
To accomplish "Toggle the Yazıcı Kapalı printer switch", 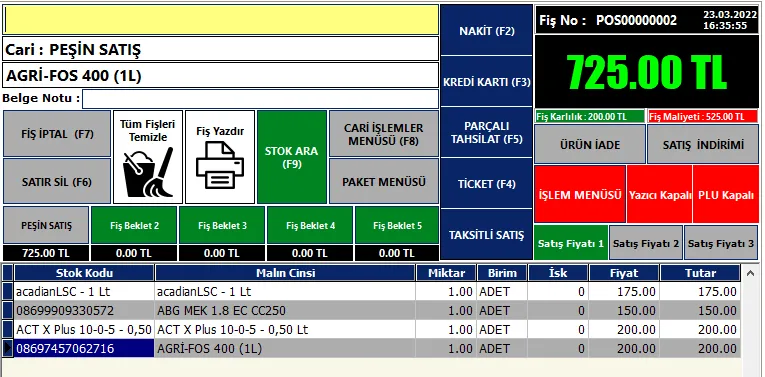I will tap(660, 194).
